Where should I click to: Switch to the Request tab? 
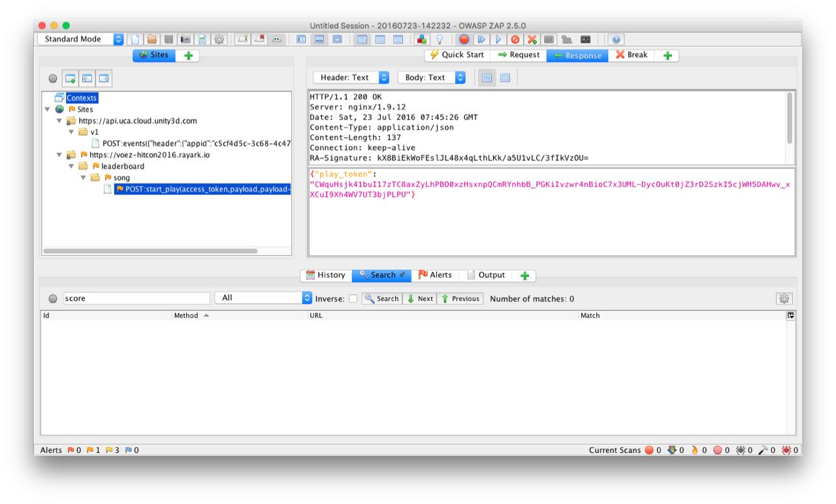point(519,55)
